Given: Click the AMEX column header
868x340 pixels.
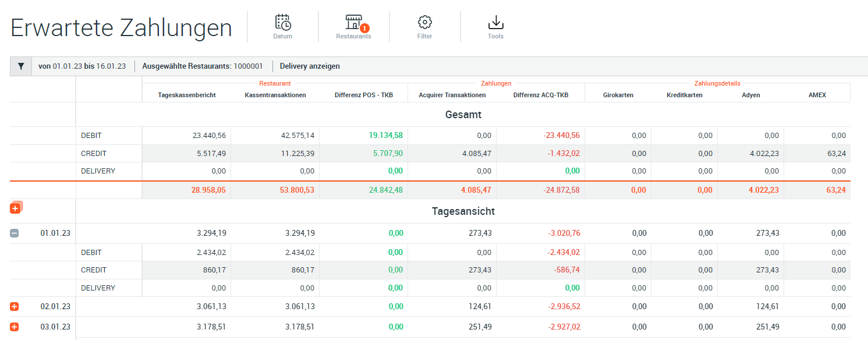Looking at the screenshot, I should tap(817, 95).
